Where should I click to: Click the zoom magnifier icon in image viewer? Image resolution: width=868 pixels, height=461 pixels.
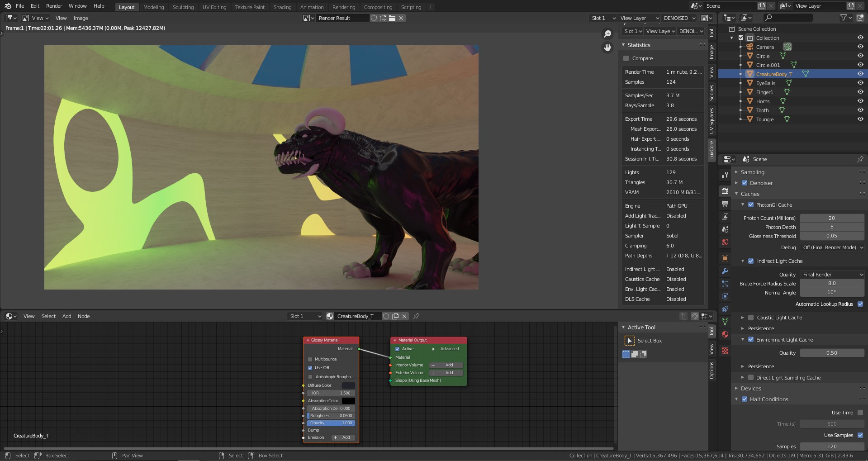click(x=607, y=34)
